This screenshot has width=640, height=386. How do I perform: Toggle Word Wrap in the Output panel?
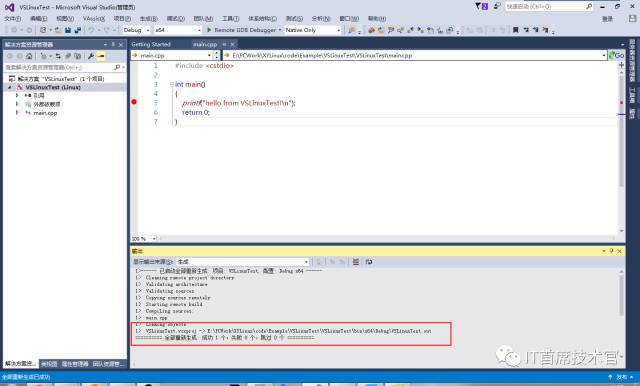(x=369, y=262)
